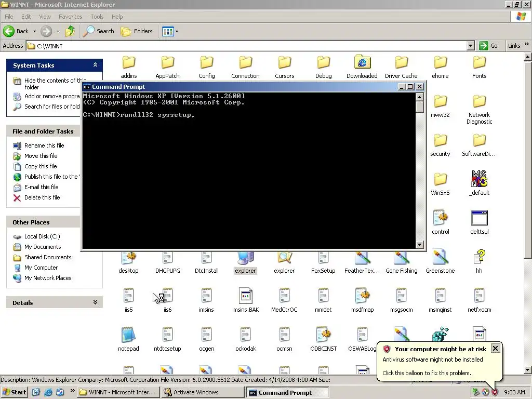
Task: Close the security risk balloon
Action: pos(495,348)
